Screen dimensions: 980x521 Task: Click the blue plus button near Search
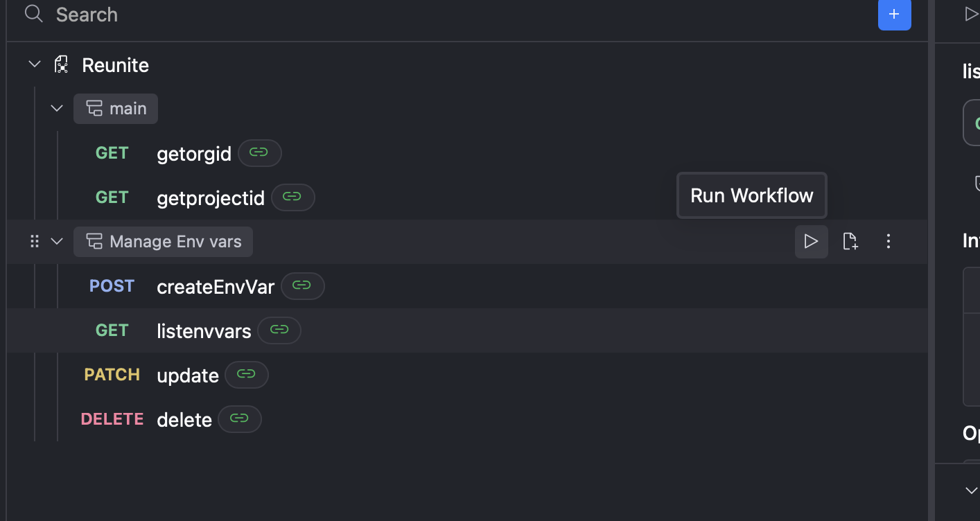(894, 15)
